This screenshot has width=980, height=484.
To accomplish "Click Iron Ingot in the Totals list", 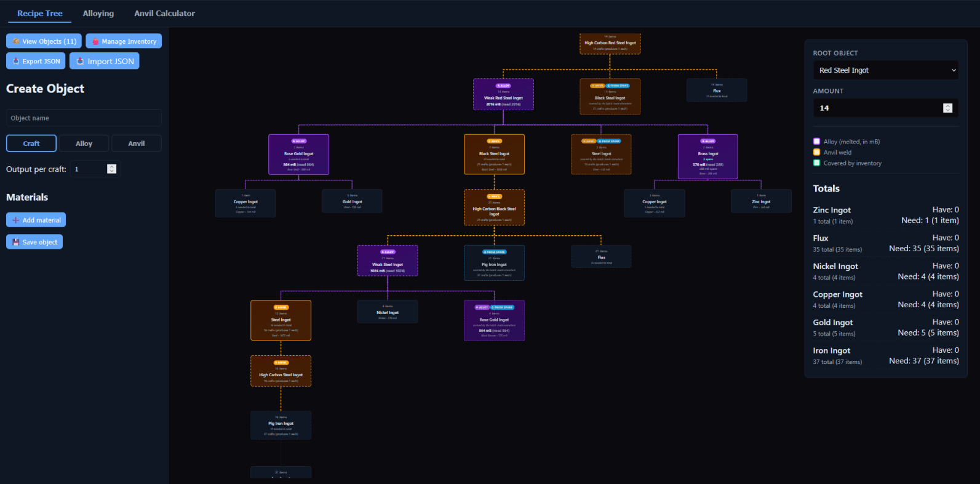I will coord(832,351).
